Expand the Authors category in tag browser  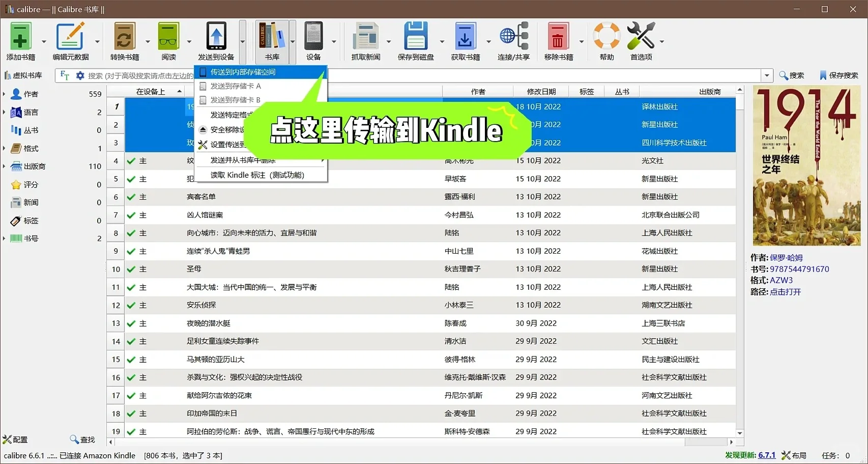pos(4,94)
